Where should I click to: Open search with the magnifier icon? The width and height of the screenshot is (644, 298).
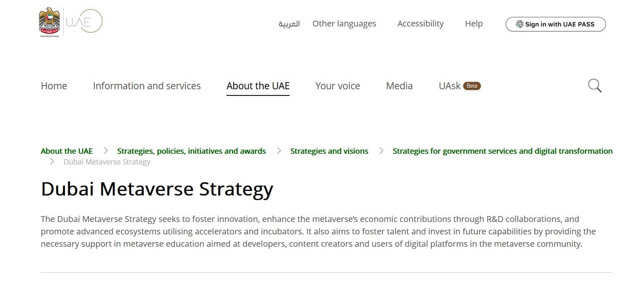pos(594,86)
